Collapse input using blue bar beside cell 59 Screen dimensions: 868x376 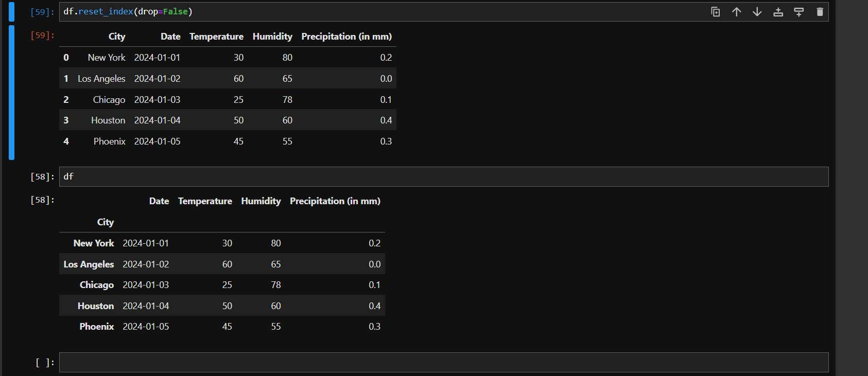(11, 12)
